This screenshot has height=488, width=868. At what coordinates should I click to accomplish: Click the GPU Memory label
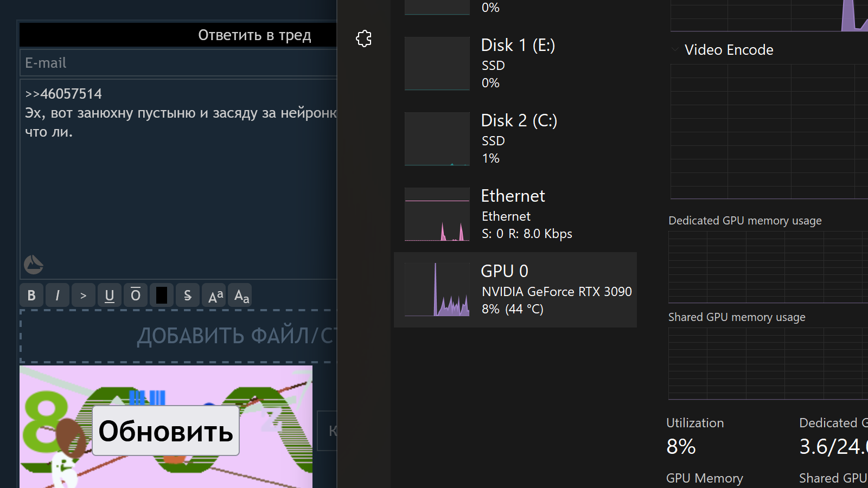click(x=705, y=478)
